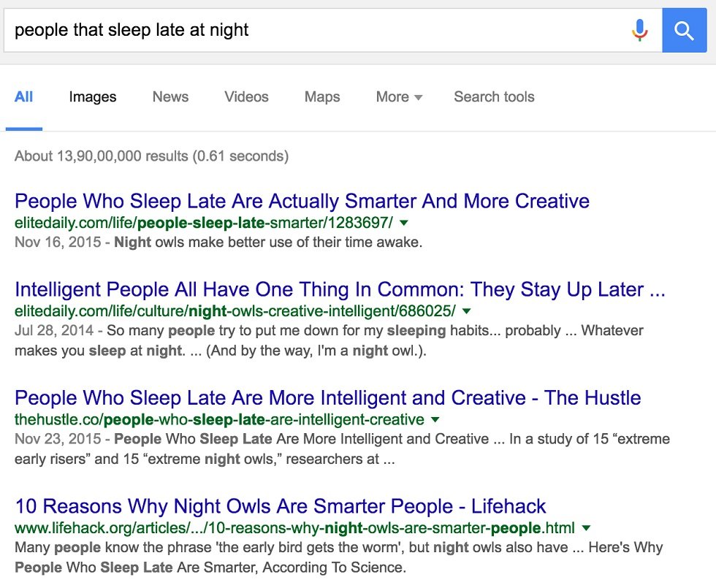Click snippet starting 'Nov 23, 2015 - People Who Sleep Late'

pos(342,448)
